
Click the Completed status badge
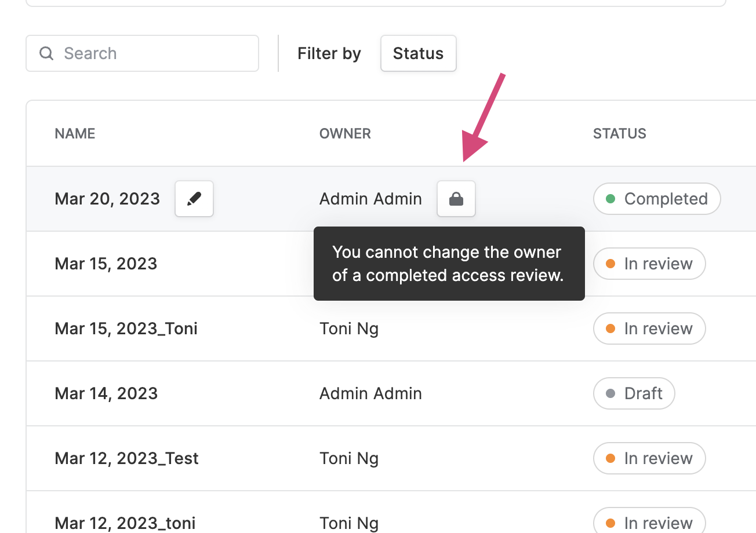[657, 199]
